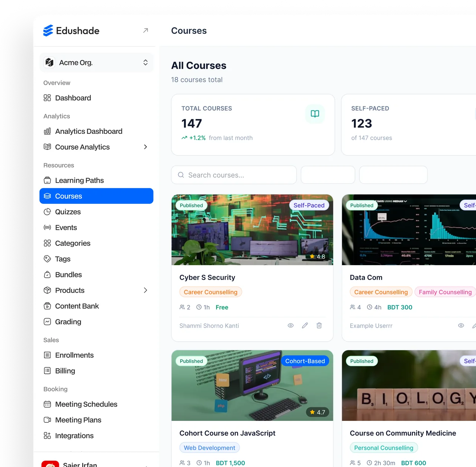Click the Billing icon

(x=47, y=371)
